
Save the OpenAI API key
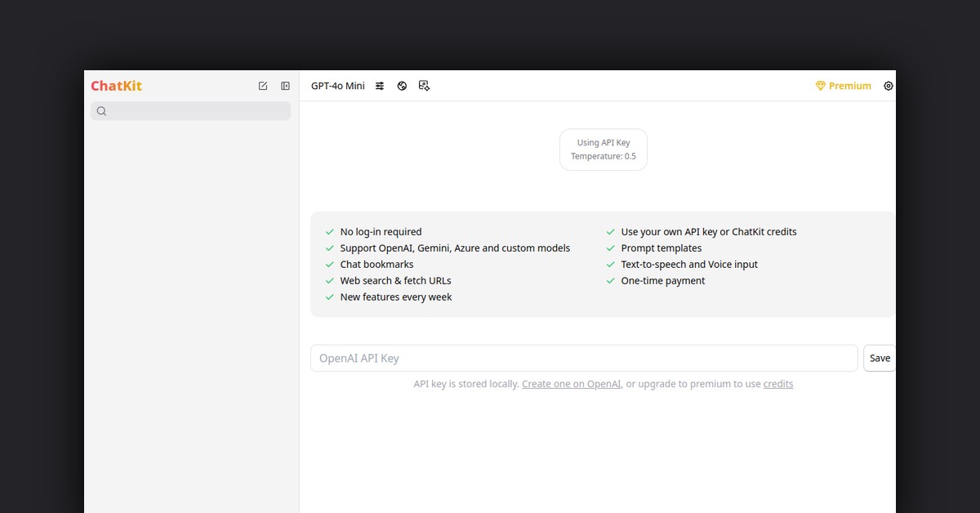[879, 358]
